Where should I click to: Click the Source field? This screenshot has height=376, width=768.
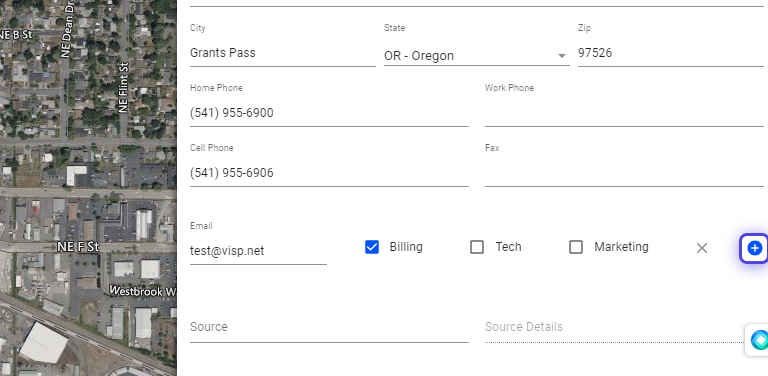329,327
